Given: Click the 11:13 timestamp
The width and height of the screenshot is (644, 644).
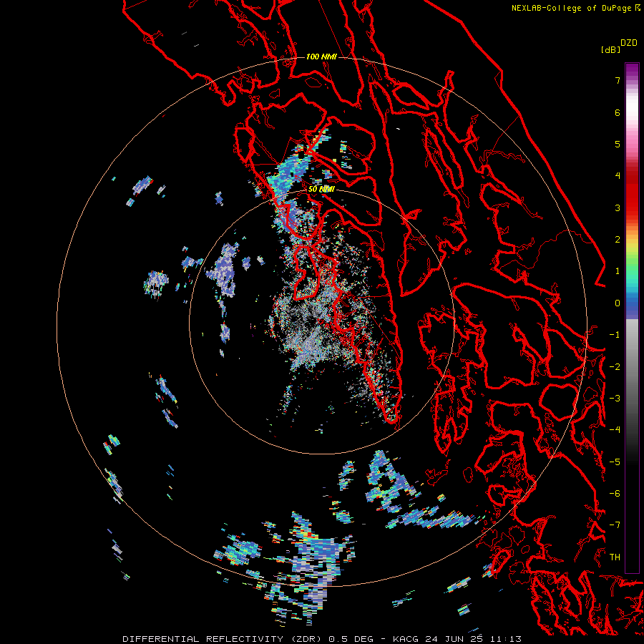Looking at the screenshot, I should click(x=505, y=639).
